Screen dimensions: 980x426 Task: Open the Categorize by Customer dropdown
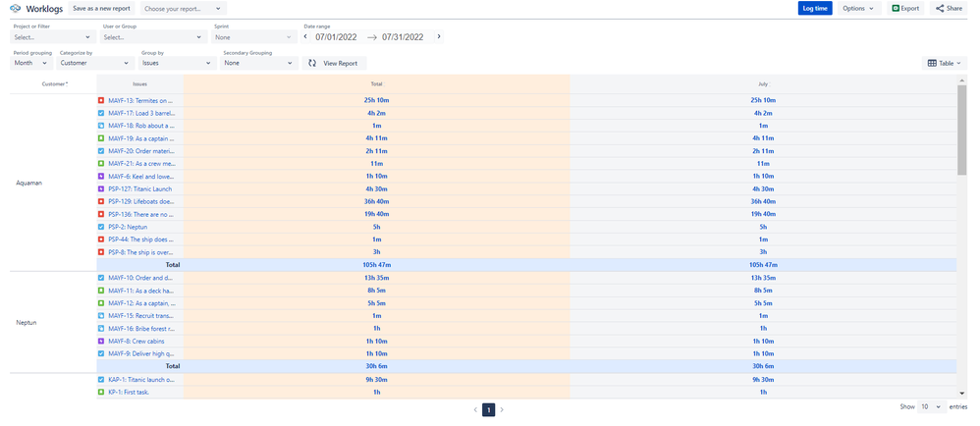tap(95, 63)
